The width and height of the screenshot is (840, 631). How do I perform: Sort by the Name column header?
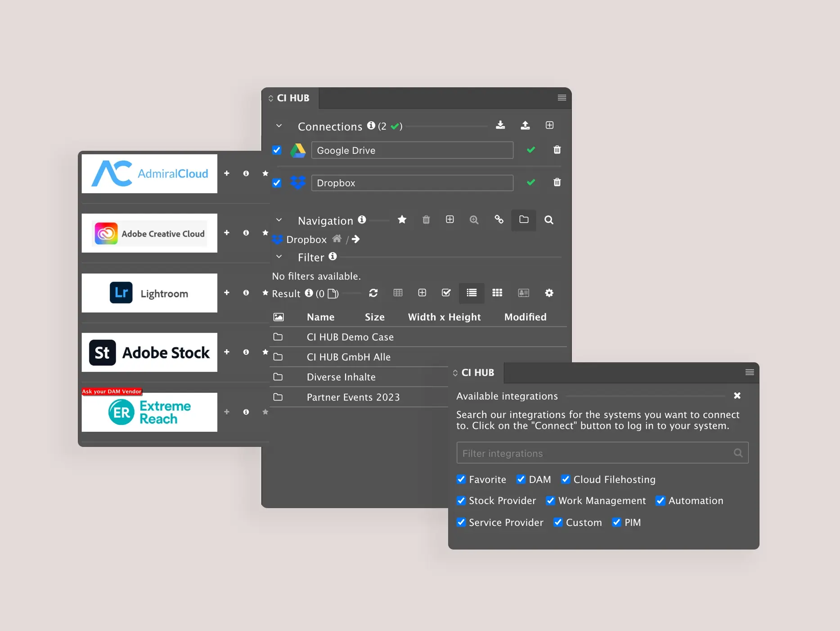tap(320, 317)
